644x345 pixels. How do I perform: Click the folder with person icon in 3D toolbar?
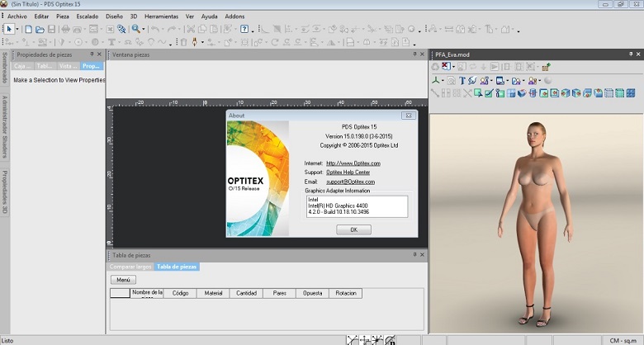coord(516,81)
